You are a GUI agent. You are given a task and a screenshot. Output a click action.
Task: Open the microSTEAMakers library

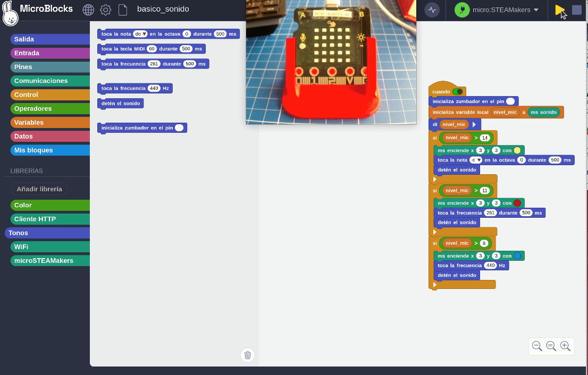(x=50, y=260)
